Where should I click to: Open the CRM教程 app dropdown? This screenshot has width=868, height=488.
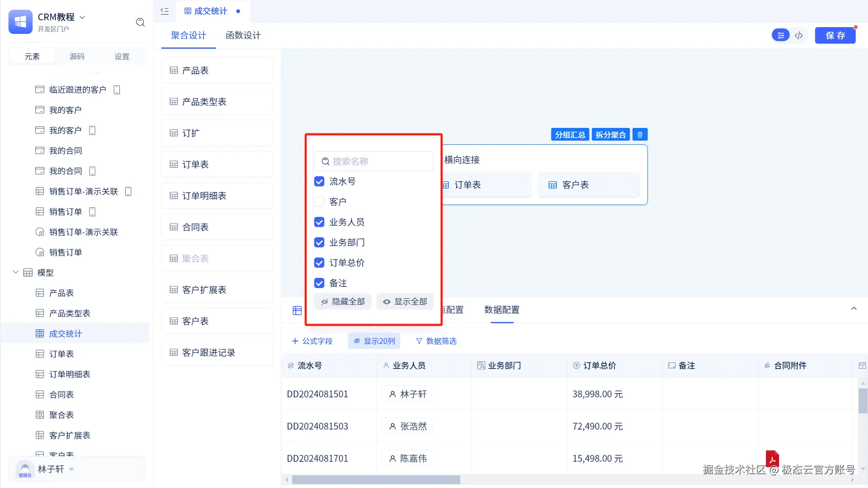click(83, 17)
